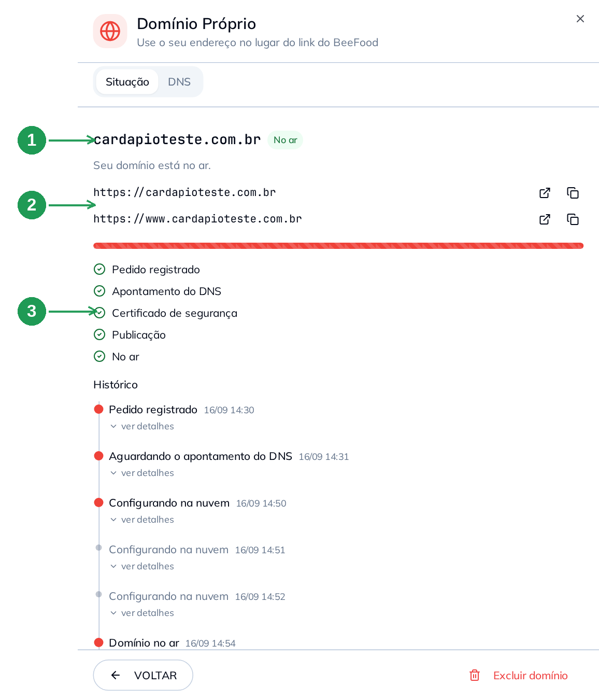599x700 pixels.
Task: Open https://cardapioteste.com.br in new window icon
Action: coord(545,193)
